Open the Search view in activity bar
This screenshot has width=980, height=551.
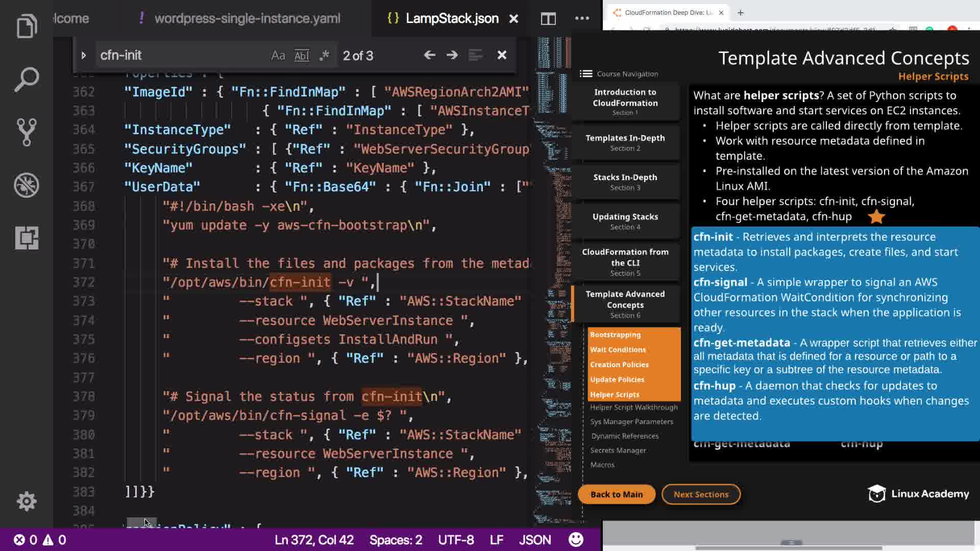27,79
